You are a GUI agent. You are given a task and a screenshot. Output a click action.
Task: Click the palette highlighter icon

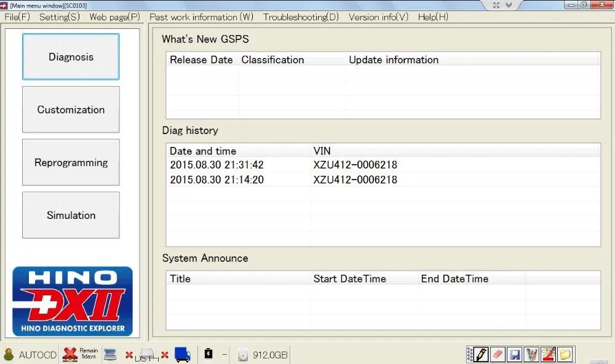click(x=548, y=354)
